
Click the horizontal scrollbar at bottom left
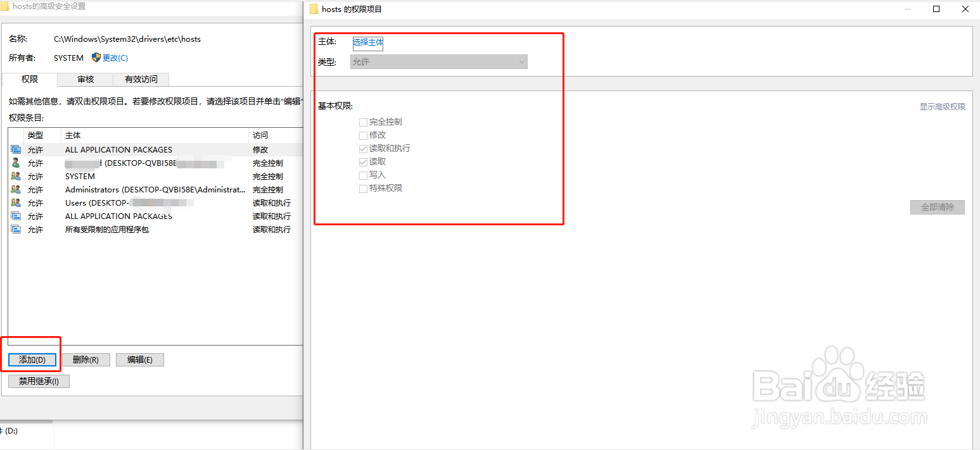[x=25, y=420]
